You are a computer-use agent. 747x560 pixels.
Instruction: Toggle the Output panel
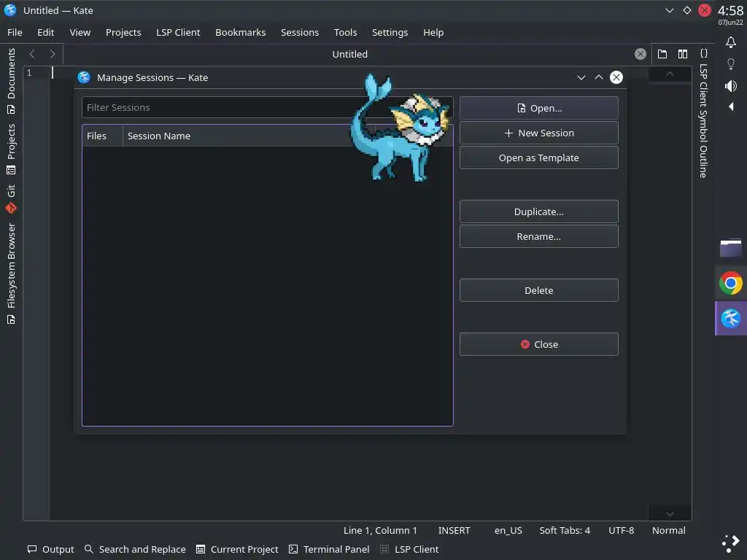[x=51, y=549]
